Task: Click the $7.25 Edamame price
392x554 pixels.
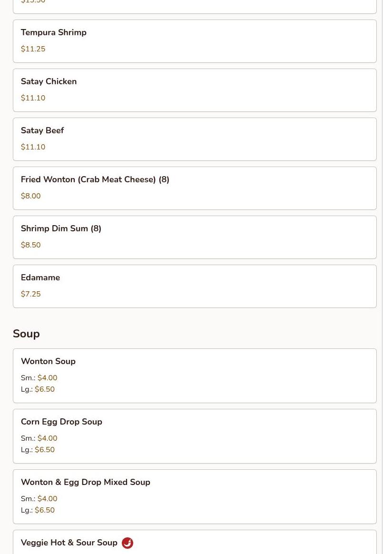Action: coord(30,294)
